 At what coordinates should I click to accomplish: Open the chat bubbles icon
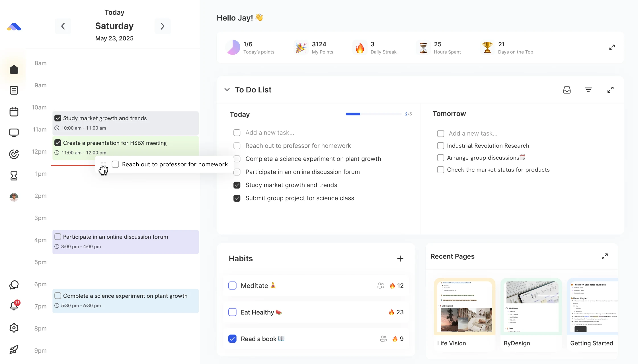[x=14, y=285]
